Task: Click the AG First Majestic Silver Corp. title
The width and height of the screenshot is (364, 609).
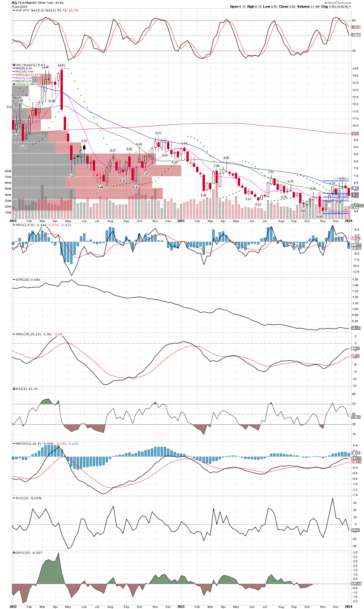Action: coord(38,3)
